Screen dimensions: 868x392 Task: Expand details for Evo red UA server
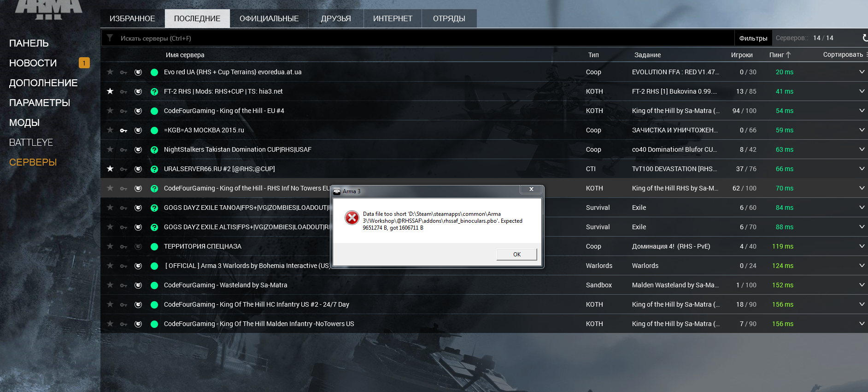(862, 72)
